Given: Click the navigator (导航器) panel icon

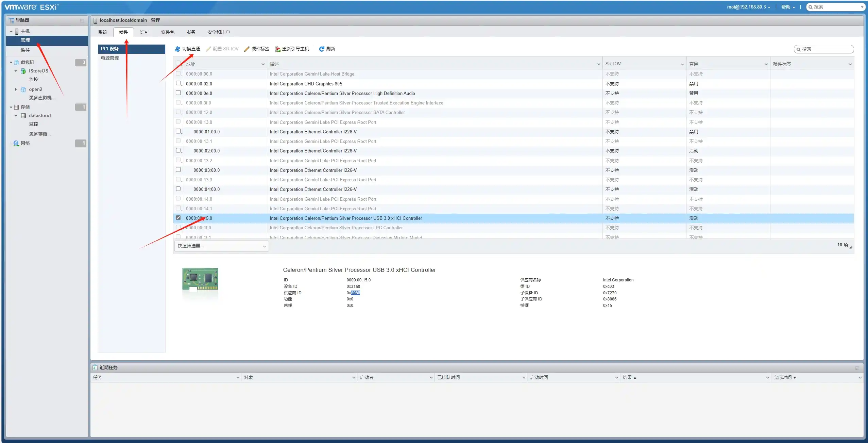Looking at the screenshot, I should pos(11,20).
